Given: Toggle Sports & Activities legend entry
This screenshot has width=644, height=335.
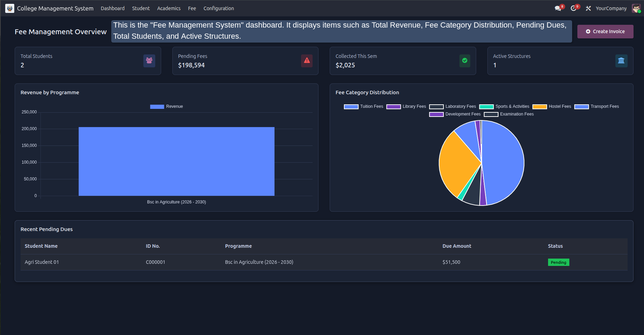Looking at the screenshot, I should pyautogui.click(x=504, y=106).
